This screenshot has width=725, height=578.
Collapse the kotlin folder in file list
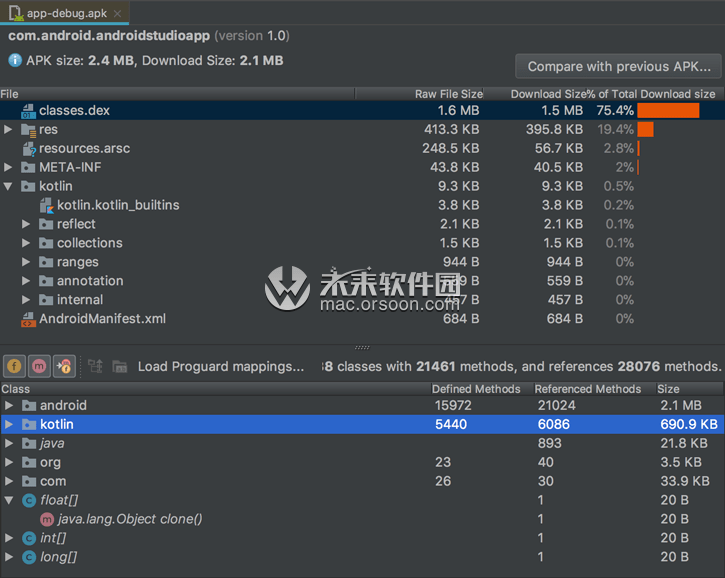8,186
